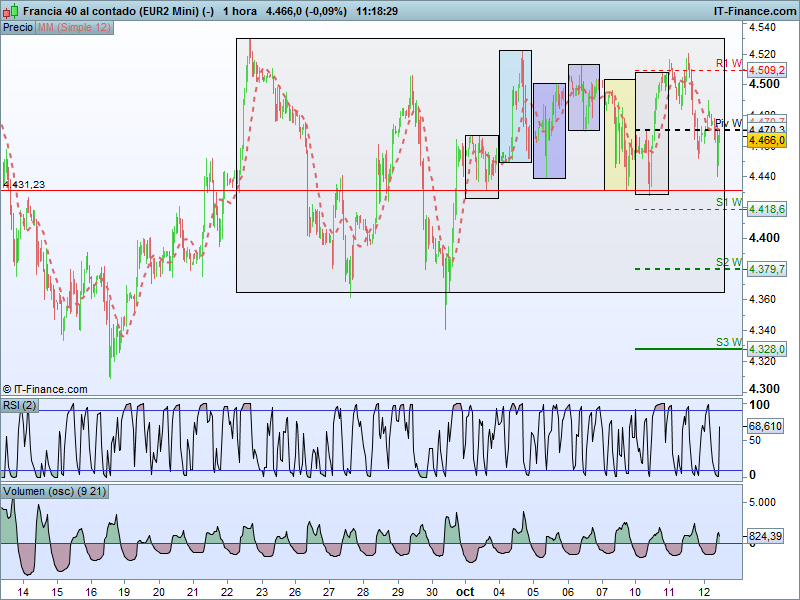Click the 824,39 volume oscillator value tag
Screen dimensions: 800x600
point(765,536)
